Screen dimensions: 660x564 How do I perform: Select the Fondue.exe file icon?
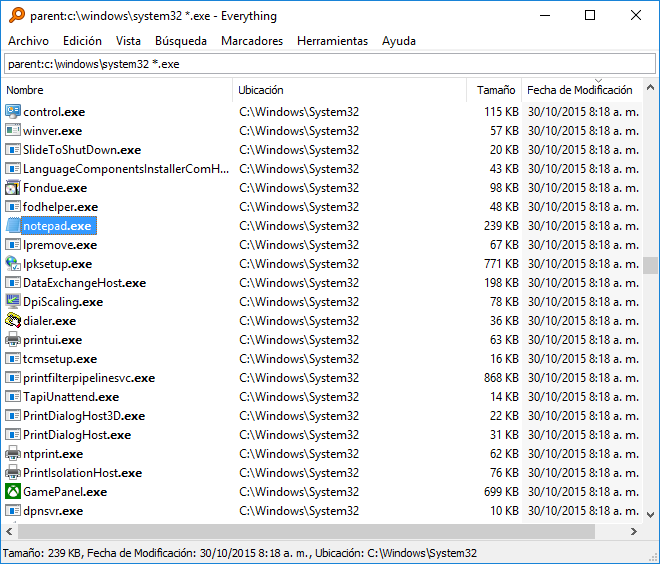(13, 188)
